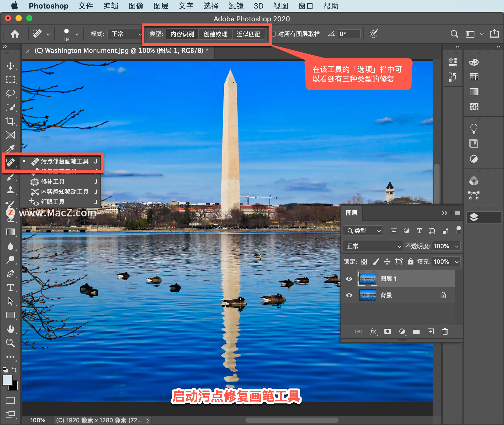Viewport: 504px width, 425px height.
Task: Select the Hand tool
Action: (10, 329)
